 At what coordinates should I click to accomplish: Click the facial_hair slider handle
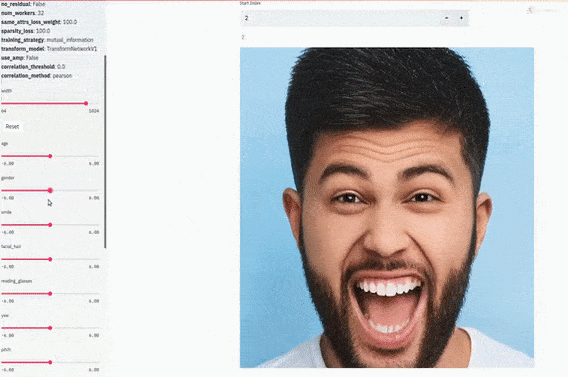click(x=50, y=259)
